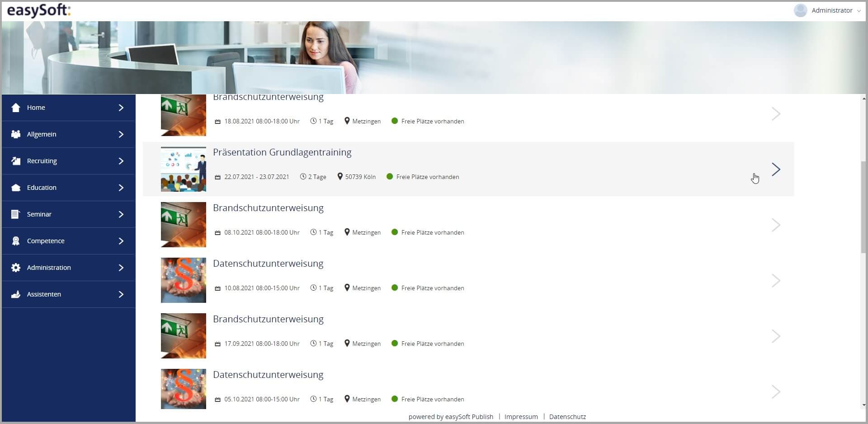The height and width of the screenshot is (424, 868).
Task: Expand the Competence menu chevron
Action: coord(121,241)
